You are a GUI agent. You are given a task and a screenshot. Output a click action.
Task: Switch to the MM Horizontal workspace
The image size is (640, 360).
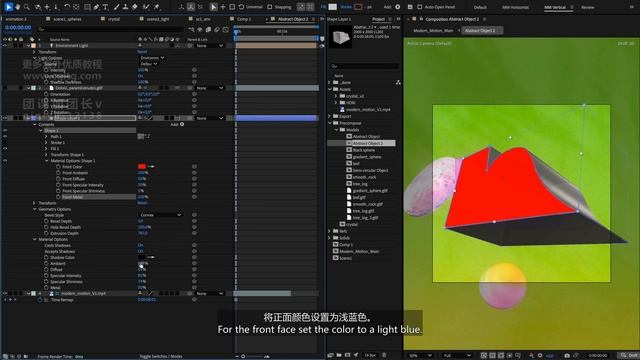point(515,7)
